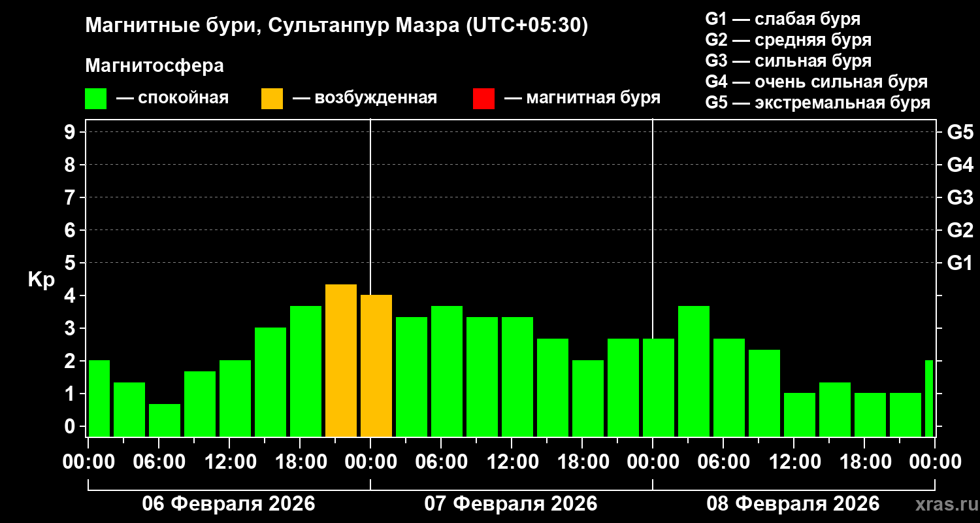Screen dimensions: 980x523
Task: Click the "— магнитная буря" legend label
Action: click(x=582, y=99)
